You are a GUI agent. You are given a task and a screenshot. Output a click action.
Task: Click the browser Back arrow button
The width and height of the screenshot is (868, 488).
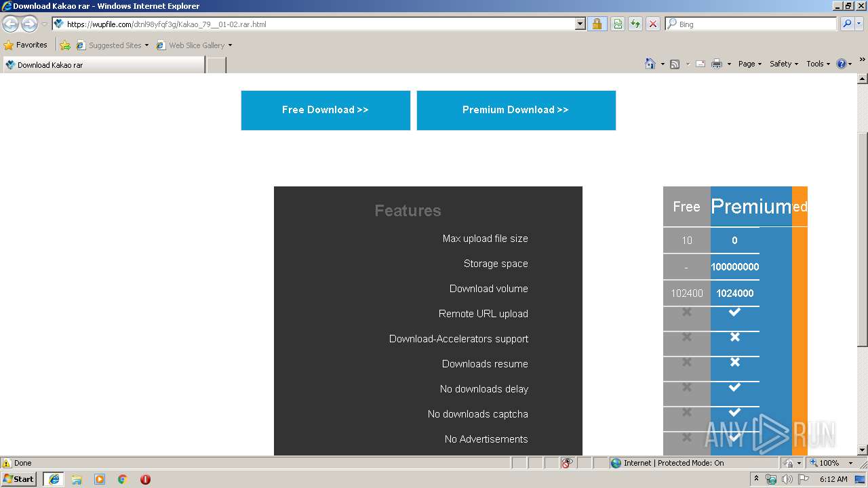pyautogui.click(x=10, y=24)
